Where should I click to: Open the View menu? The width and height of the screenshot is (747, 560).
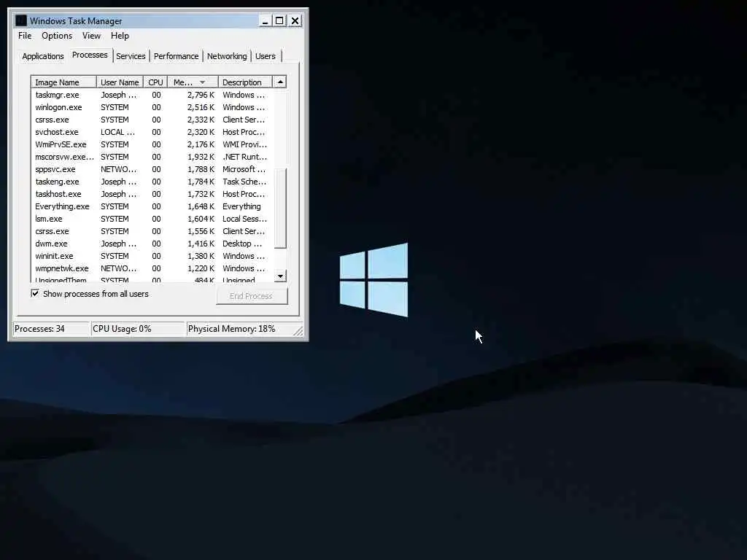click(91, 36)
